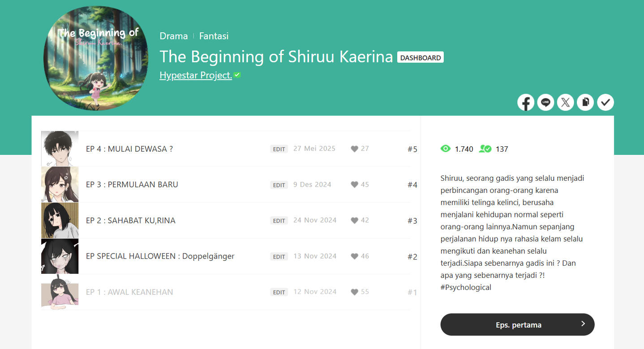Open EP 3 : PERMULAAN BARU
The image size is (644, 349).
(x=132, y=184)
